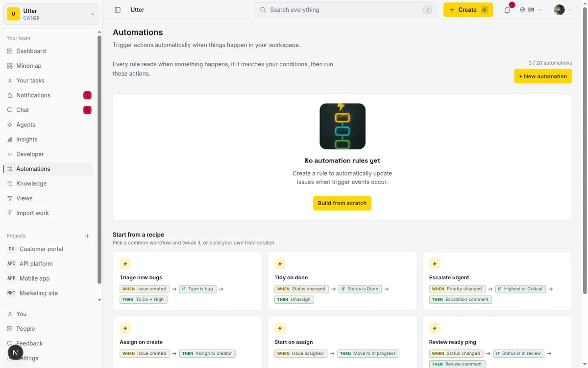
Task: Click the Knowledge sidebar icon
Action: click(x=10, y=184)
